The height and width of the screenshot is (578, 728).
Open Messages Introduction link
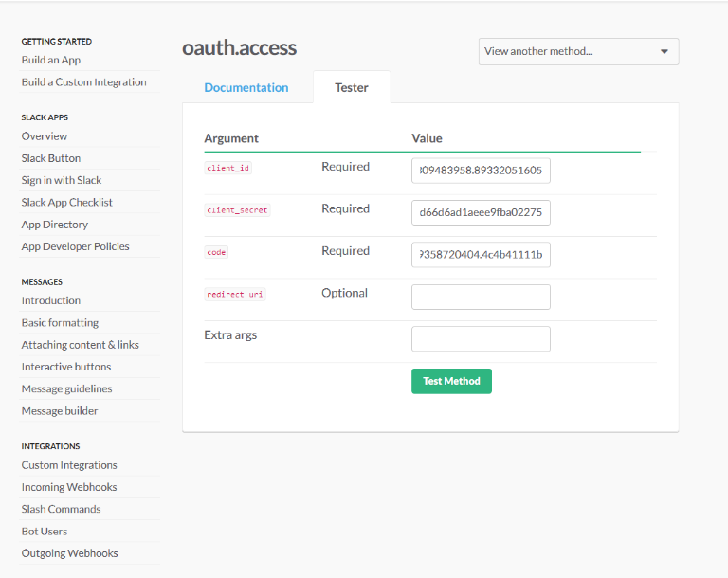[x=51, y=300]
